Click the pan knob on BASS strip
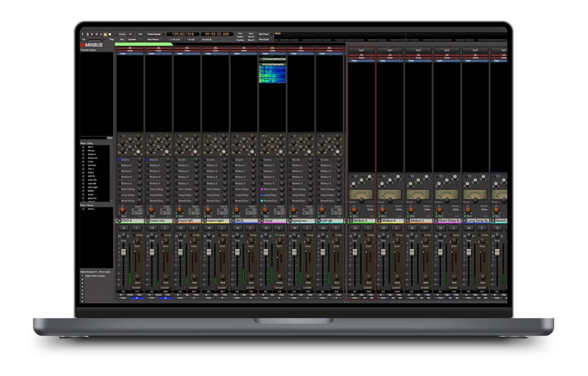 pos(237,210)
